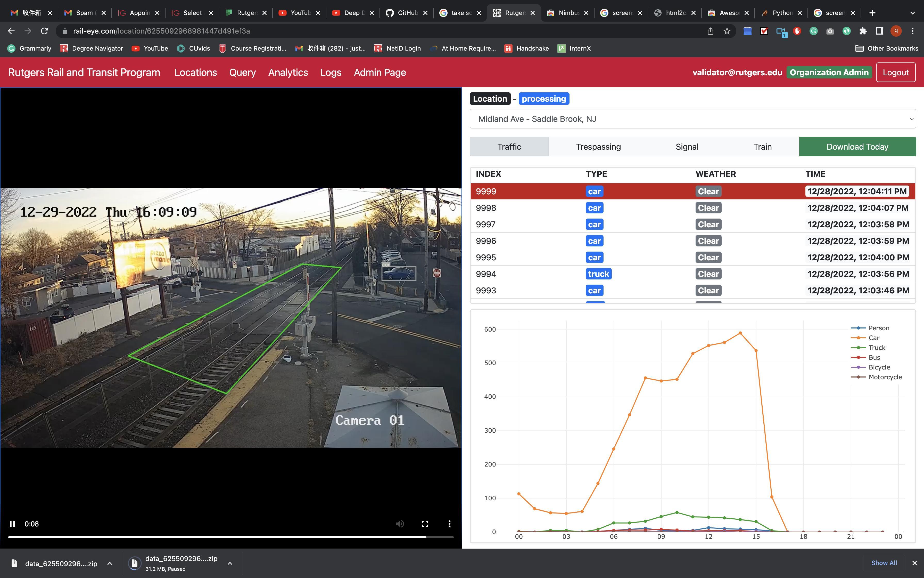The image size is (924, 578).
Task: Click Show All downloads
Action: [884, 563]
